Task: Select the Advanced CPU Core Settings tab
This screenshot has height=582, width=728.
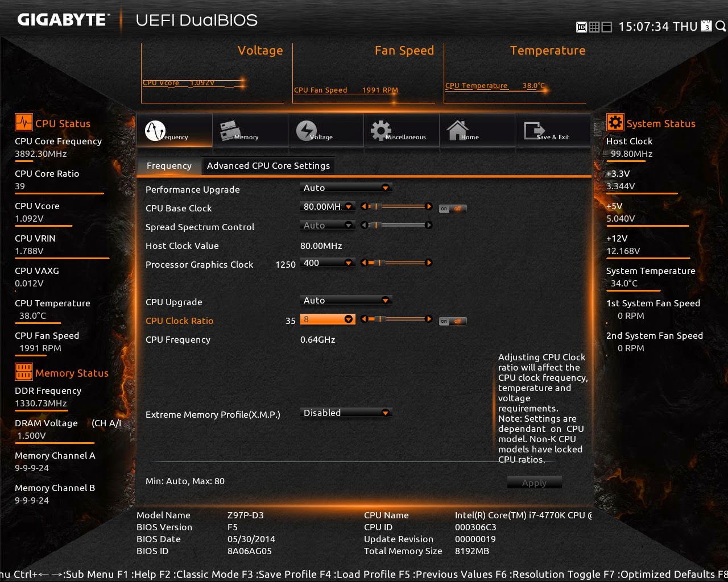Action: pos(268,166)
